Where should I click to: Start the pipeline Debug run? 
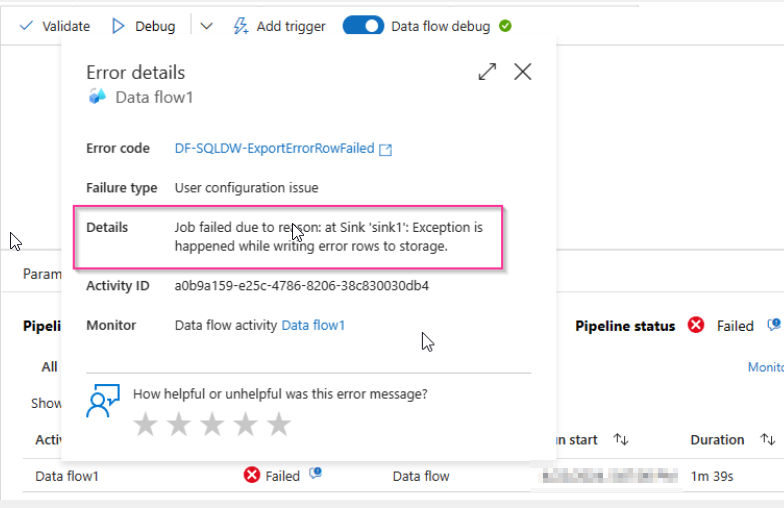[144, 26]
